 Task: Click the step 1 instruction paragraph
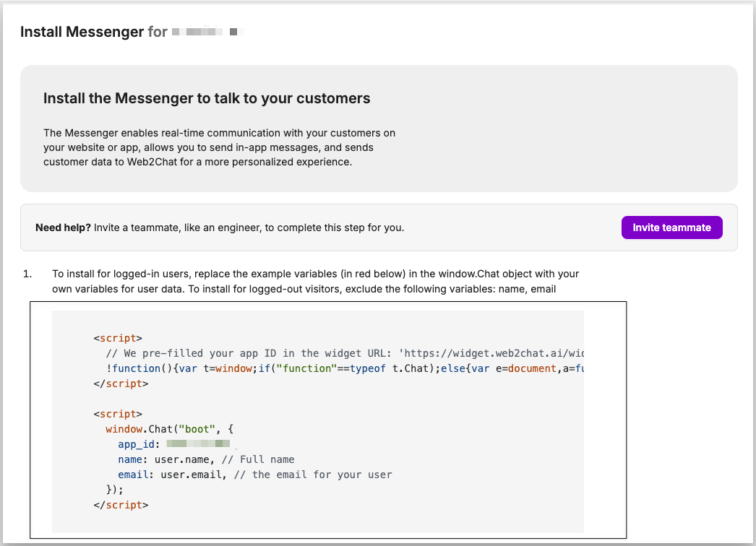(x=315, y=282)
